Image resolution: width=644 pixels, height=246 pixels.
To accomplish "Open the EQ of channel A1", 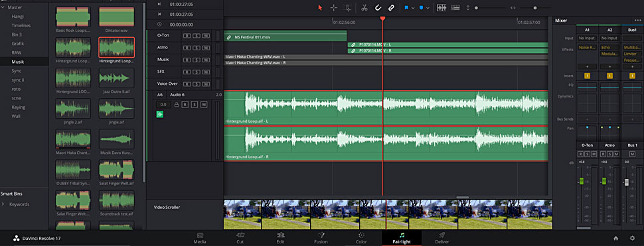I will tap(587, 86).
